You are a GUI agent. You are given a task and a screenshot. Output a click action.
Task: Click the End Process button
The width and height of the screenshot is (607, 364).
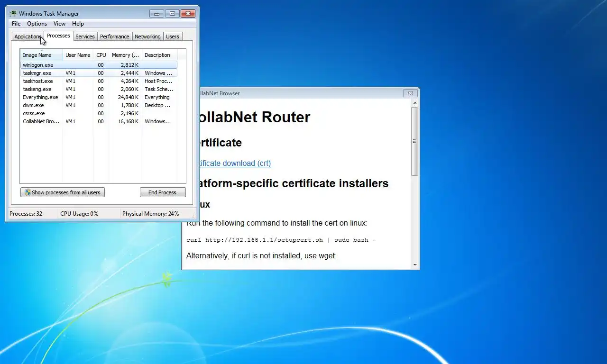[163, 192]
